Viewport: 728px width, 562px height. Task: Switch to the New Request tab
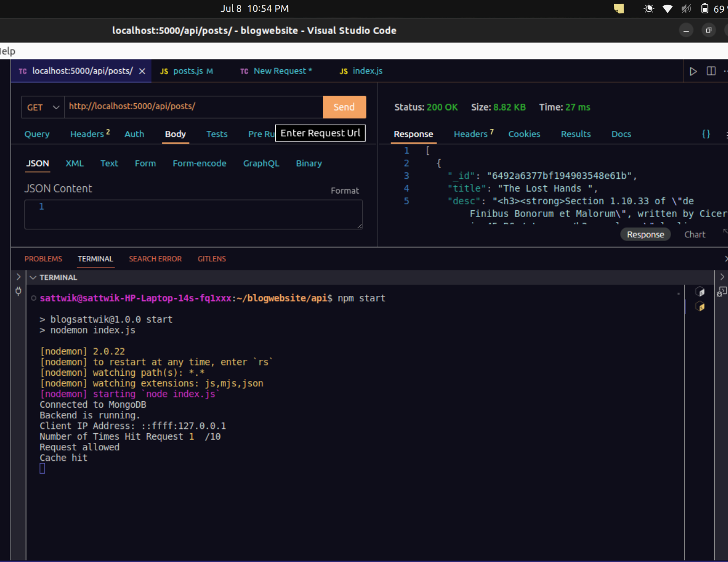pyautogui.click(x=276, y=71)
